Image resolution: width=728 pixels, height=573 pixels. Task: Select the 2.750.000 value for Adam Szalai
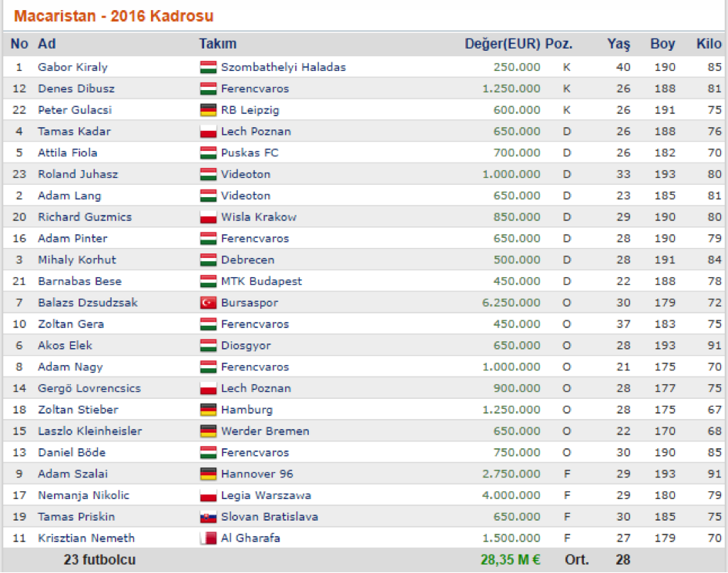click(512, 474)
